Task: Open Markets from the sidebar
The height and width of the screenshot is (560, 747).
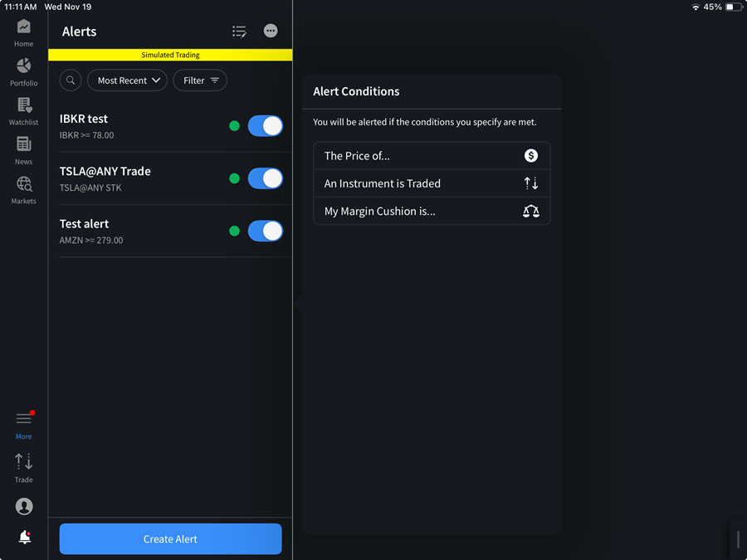Action: coord(23,188)
